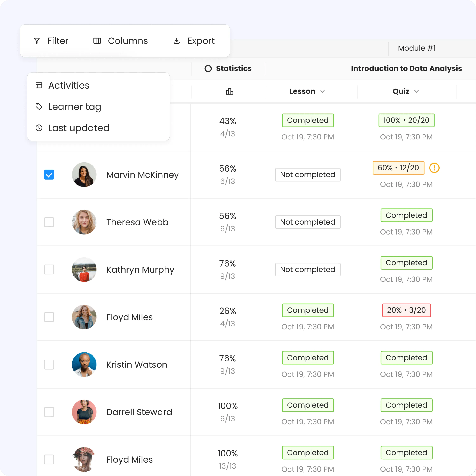
Task: Open the 100% • 20/20 quiz score badge
Action: [x=407, y=120]
